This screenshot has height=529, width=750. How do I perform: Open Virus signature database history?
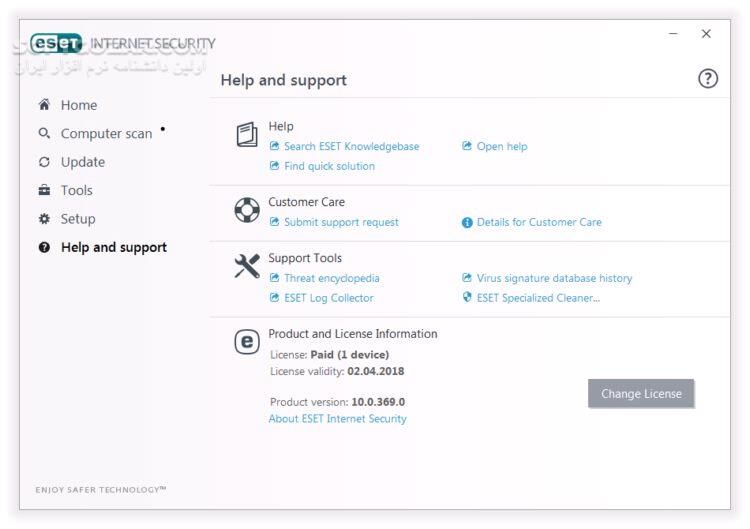coord(554,278)
